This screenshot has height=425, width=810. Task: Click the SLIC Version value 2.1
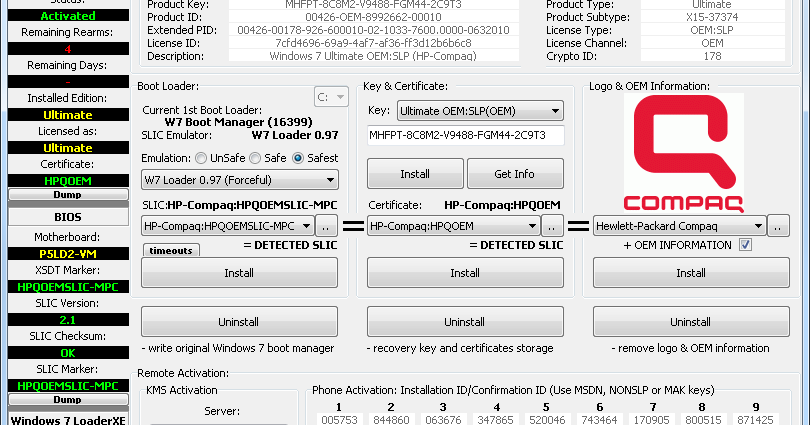pos(68,320)
